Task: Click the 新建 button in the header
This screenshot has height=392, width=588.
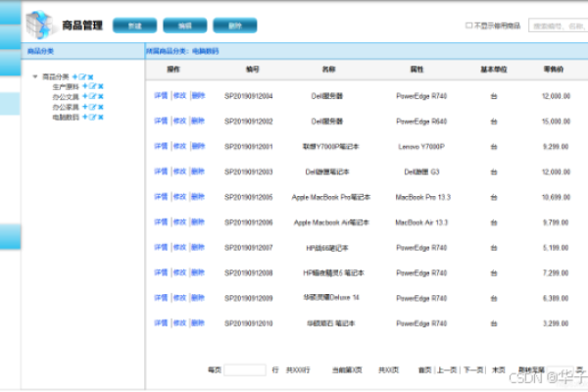Action: [x=134, y=25]
